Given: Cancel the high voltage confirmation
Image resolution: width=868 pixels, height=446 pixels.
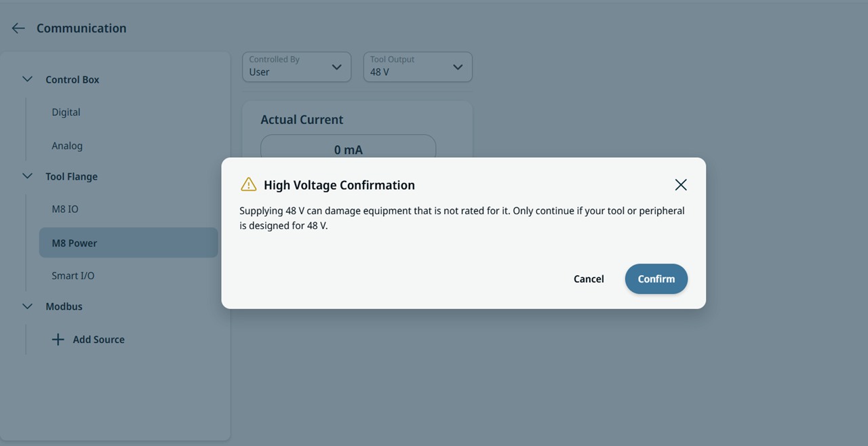Looking at the screenshot, I should 589,279.
